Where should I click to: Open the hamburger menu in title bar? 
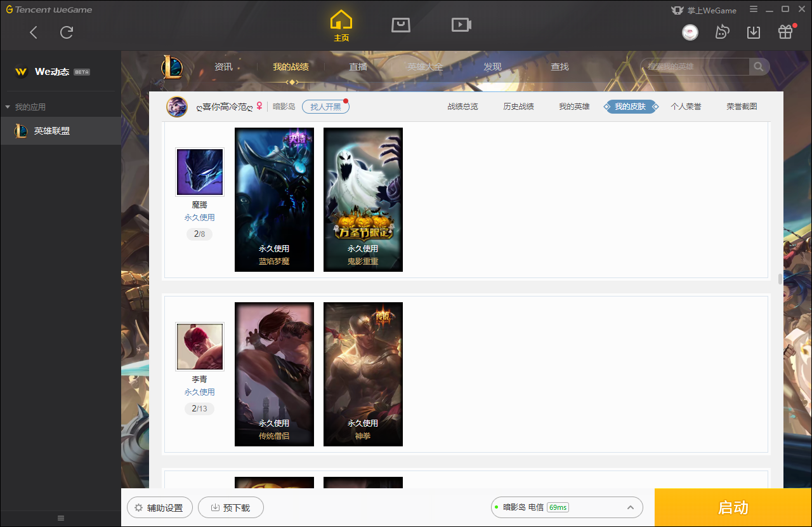[x=754, y=10]
